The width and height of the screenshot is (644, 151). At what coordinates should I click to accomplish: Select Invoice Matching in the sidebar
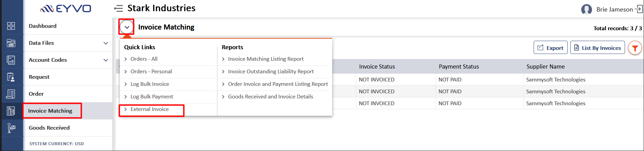[x=50, y=111]
